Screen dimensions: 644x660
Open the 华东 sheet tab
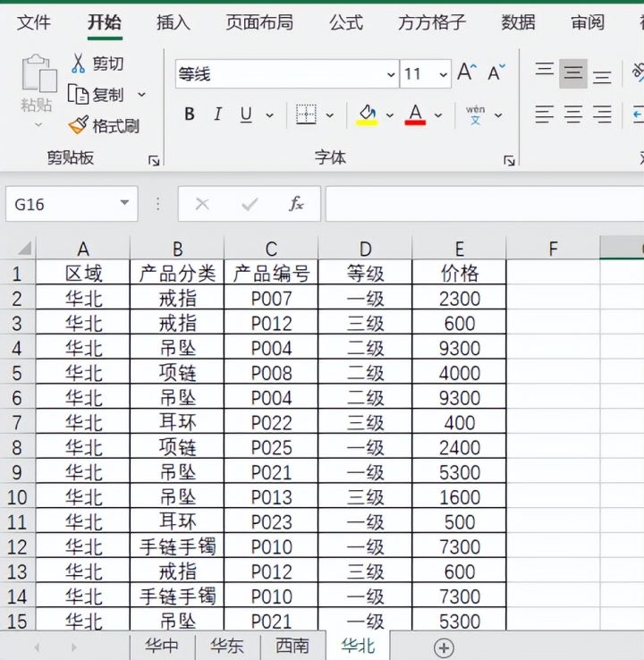point(227,646)
